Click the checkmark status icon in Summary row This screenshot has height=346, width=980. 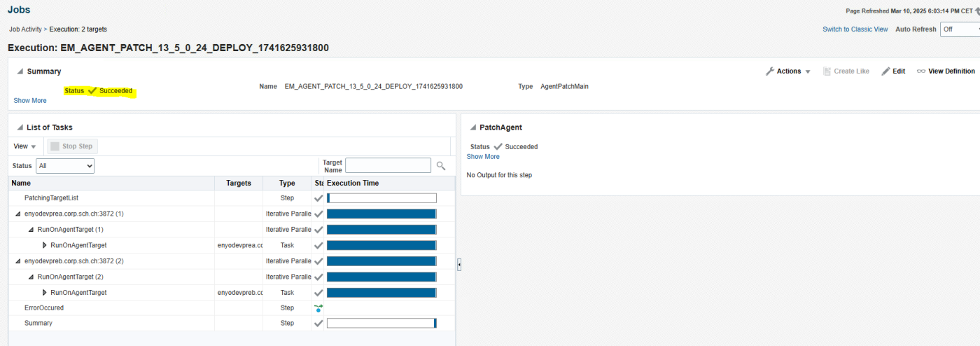[319, 324]
